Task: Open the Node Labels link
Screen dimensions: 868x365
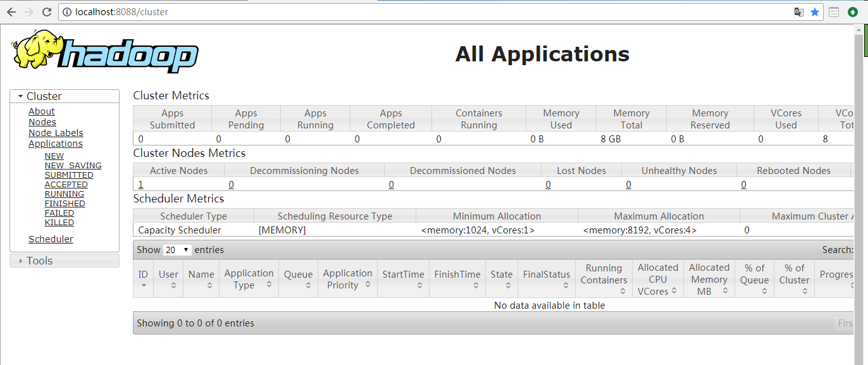Action: tap(56, 133)
